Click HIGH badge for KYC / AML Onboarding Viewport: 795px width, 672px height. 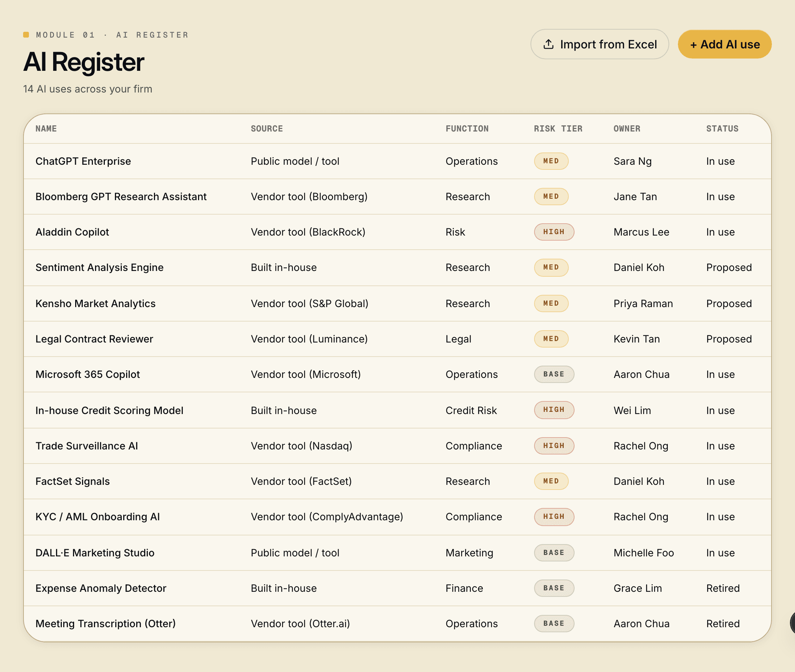tap(554, 517)
